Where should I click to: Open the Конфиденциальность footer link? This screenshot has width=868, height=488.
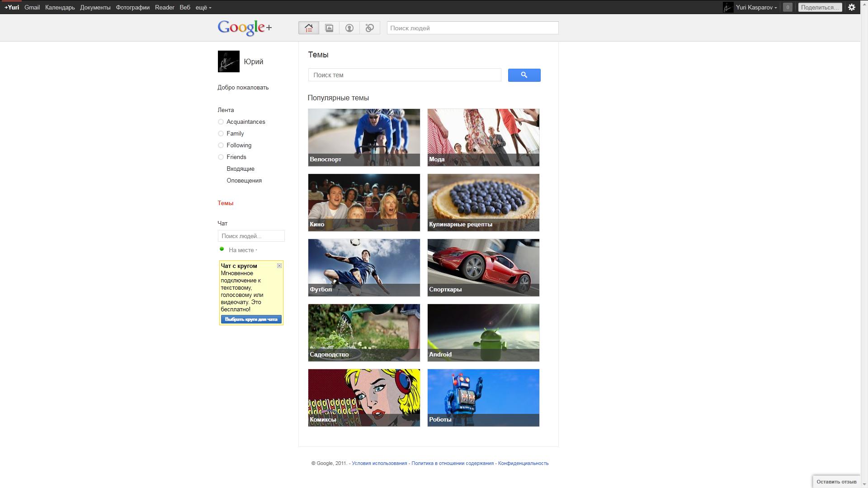(523, 463)
